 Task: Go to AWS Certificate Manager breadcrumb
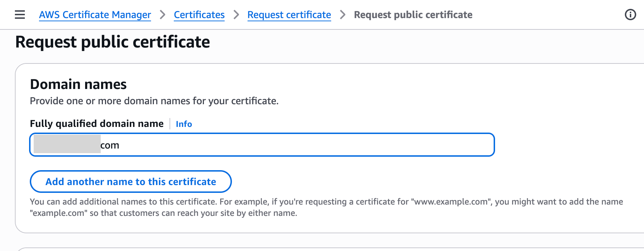95,15
